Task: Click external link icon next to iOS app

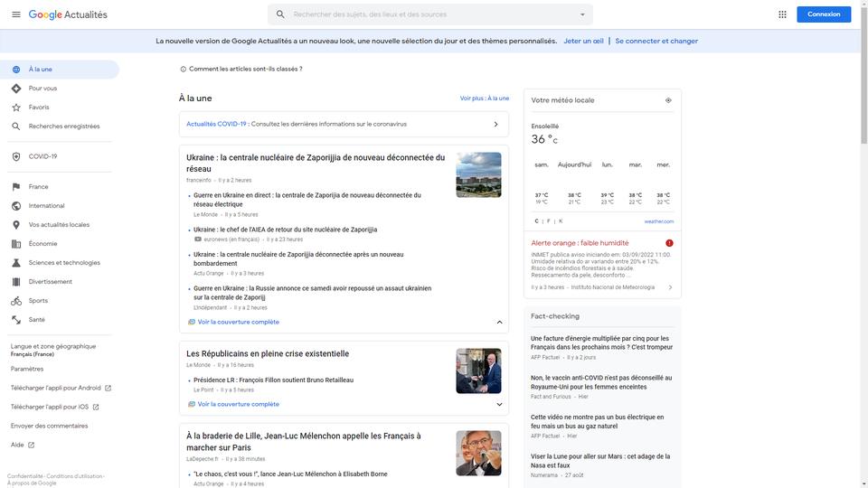Action: coord(96,408)
